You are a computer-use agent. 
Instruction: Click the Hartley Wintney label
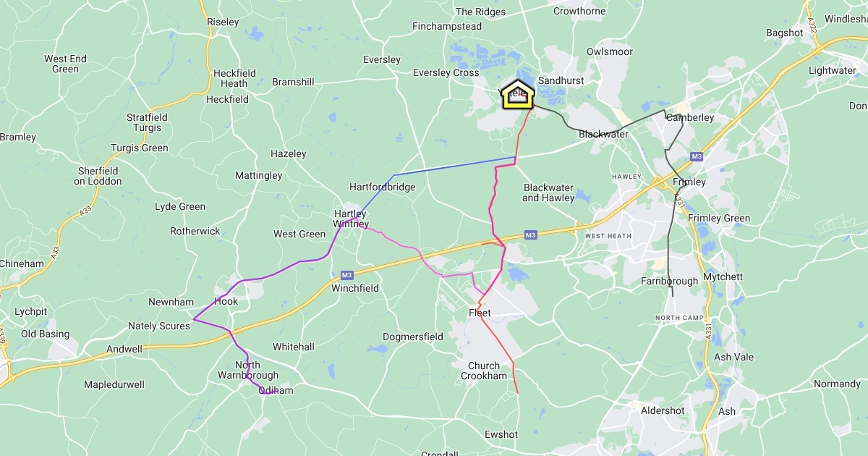click(351, 219)
